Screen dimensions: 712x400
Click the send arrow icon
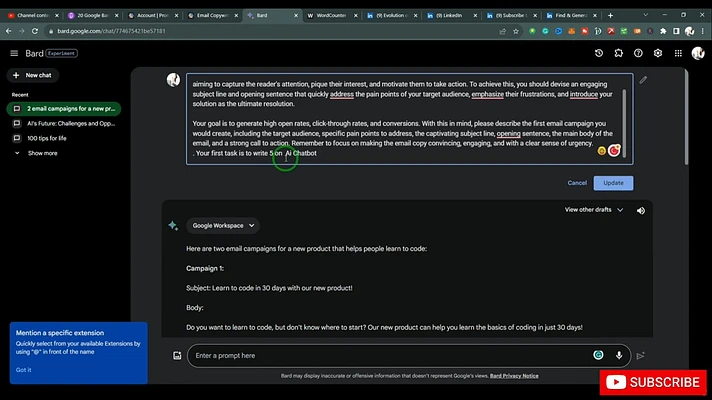640,356
